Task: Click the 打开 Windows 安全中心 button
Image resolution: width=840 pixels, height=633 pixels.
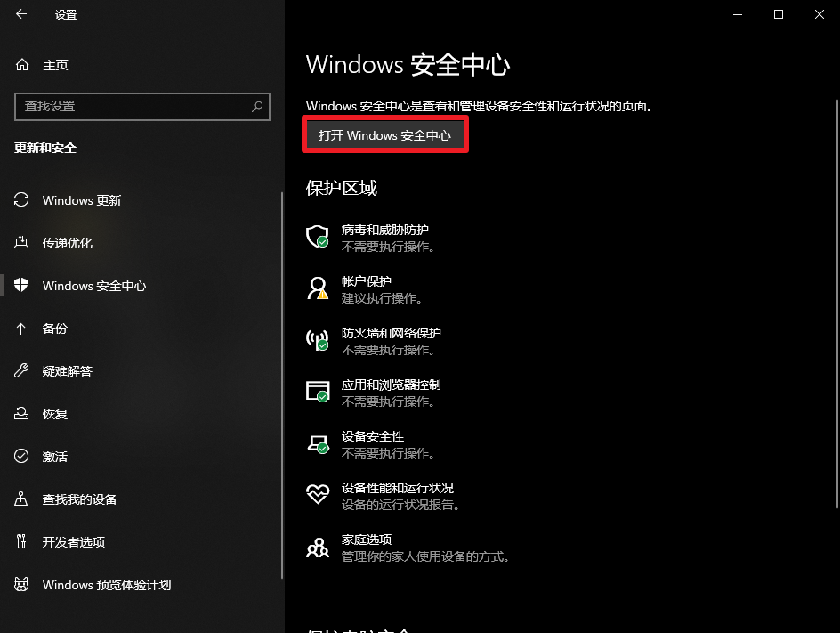Action: [x=385, y=135]
